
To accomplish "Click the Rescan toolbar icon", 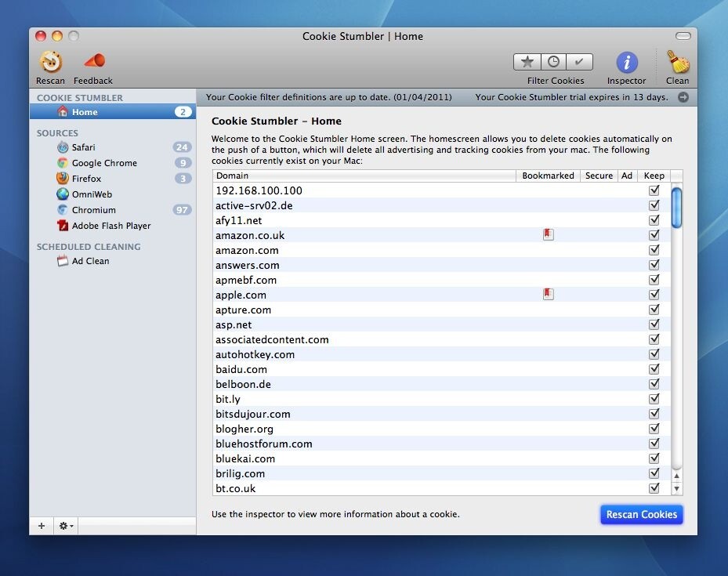I will [x=51, y=62].
